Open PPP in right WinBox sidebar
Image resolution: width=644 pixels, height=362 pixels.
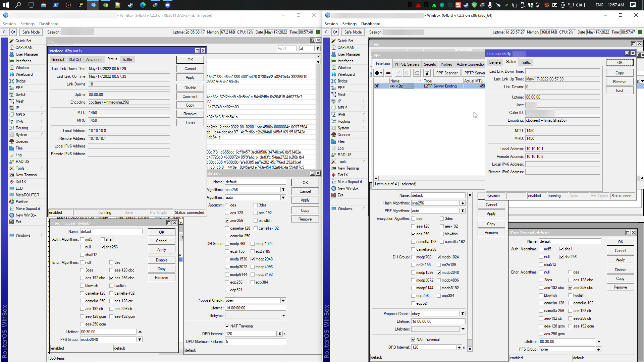coord(341,88)
